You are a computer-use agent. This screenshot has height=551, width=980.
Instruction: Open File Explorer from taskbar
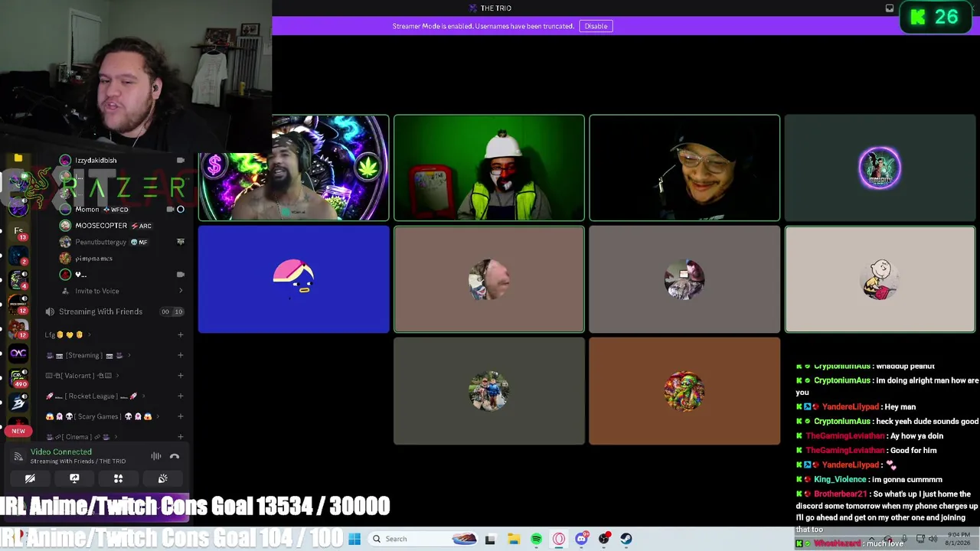[513, 539]
